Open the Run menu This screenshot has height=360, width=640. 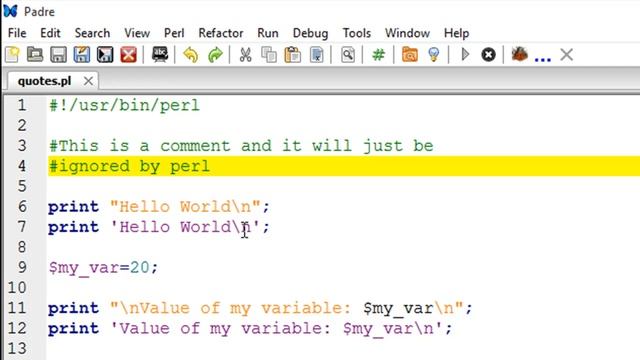(x=268, y=33)
